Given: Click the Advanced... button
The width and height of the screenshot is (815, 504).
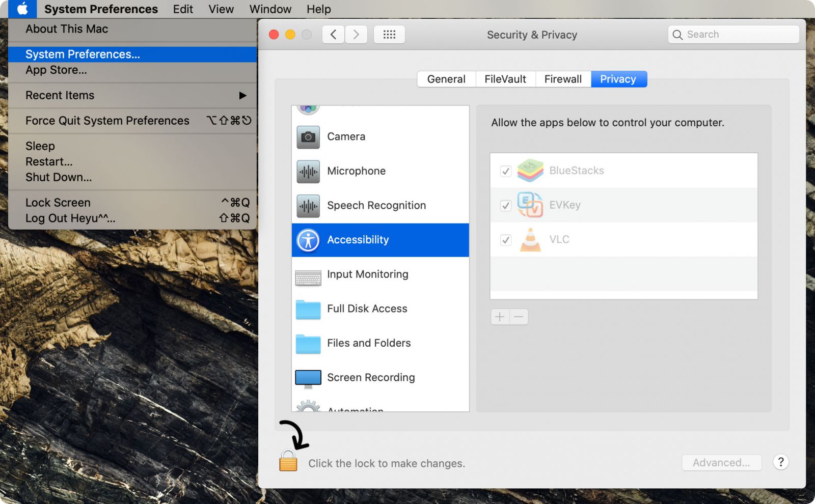Looking at the screenshot, I should tap(721, 463).
